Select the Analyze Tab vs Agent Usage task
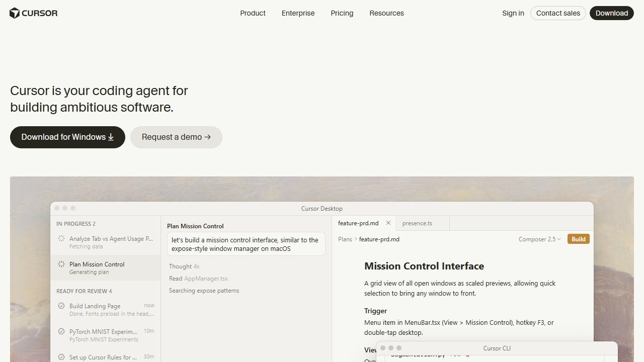Image resolution: width=644 pixels, height=362 pixels. (x=106, y=242)
